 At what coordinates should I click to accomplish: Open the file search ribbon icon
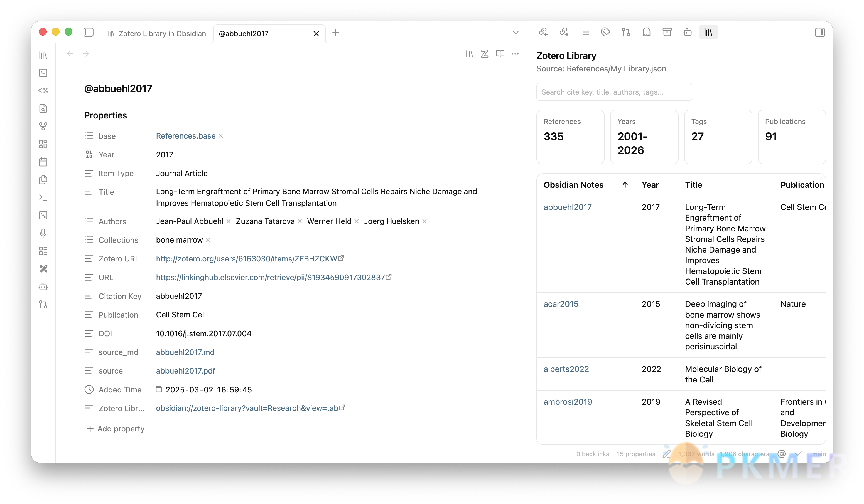point(43,108)
